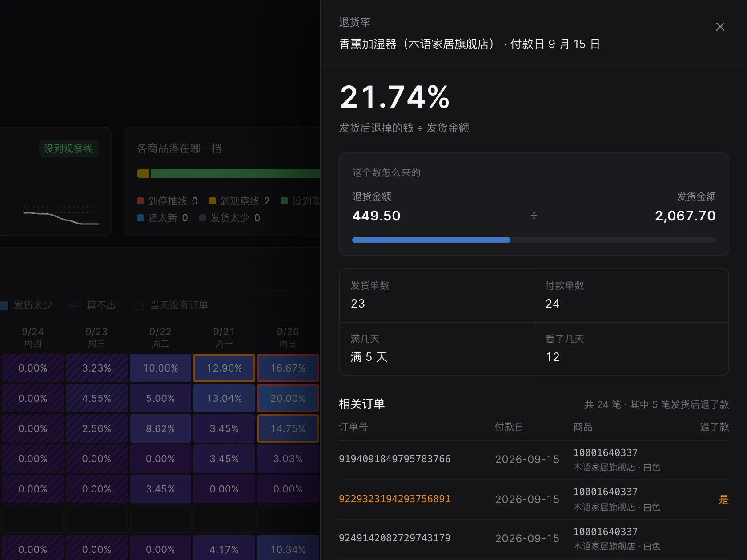Viewport: 747px width, 560px height.
Task: Click the 12.90% heatmap cell
Action: pyautogui.click(x=224, y=368)
